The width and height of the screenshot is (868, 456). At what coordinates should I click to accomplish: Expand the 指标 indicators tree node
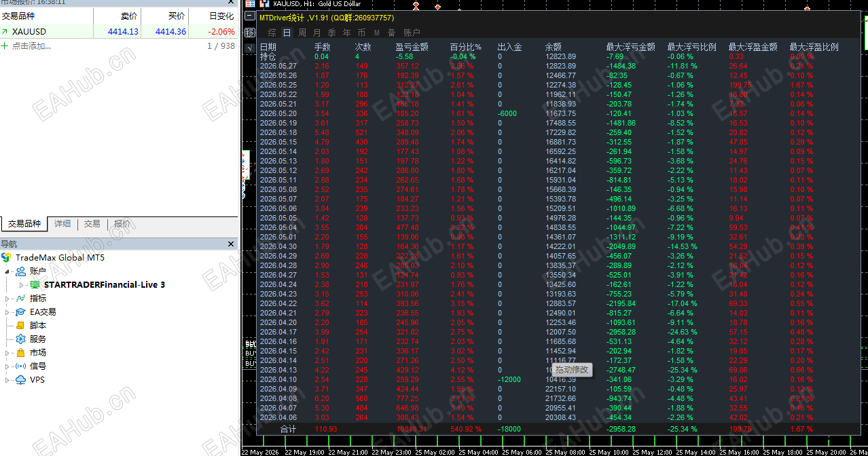pos(7,299)
